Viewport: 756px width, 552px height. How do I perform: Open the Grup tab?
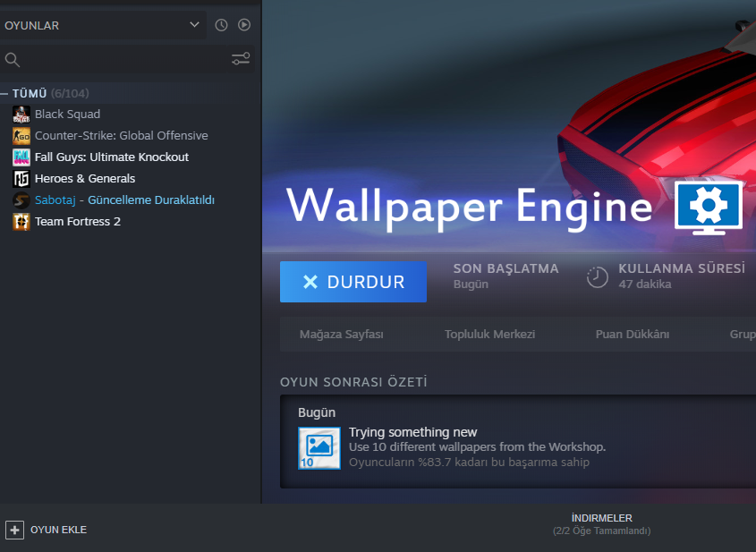tap(743, 334)
